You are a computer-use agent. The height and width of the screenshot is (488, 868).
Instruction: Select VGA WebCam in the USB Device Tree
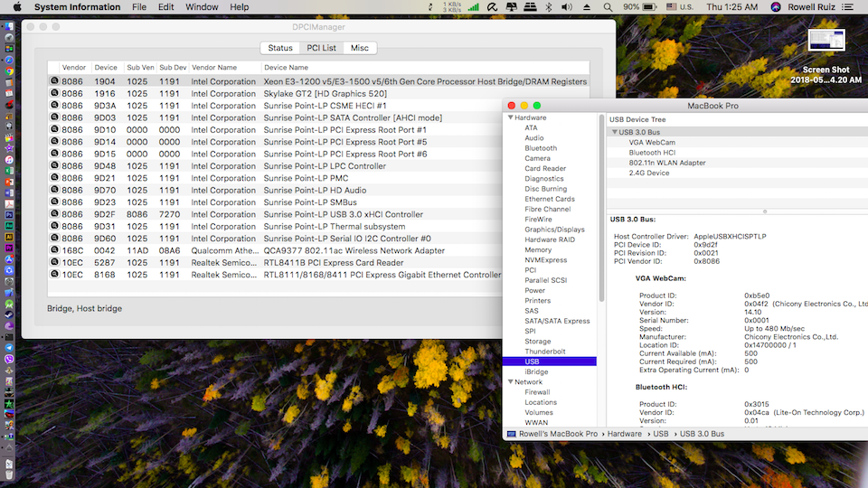(x=652, y=142)
